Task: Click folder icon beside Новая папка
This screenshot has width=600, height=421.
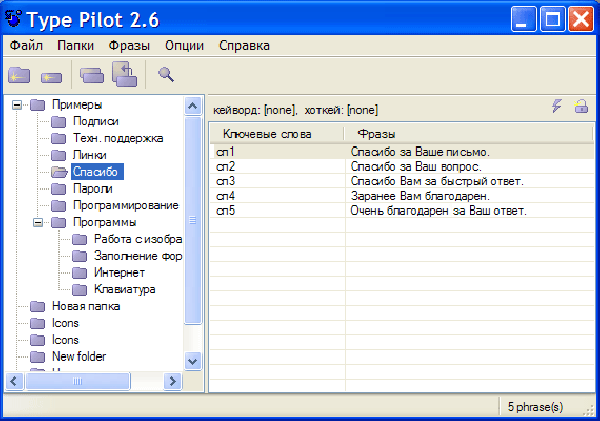Action: 38,306
